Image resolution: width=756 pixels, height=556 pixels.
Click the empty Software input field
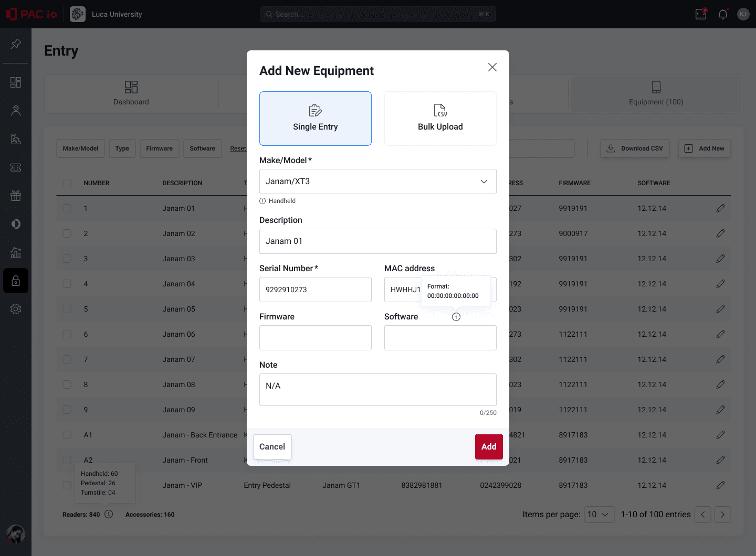point(440,338)
